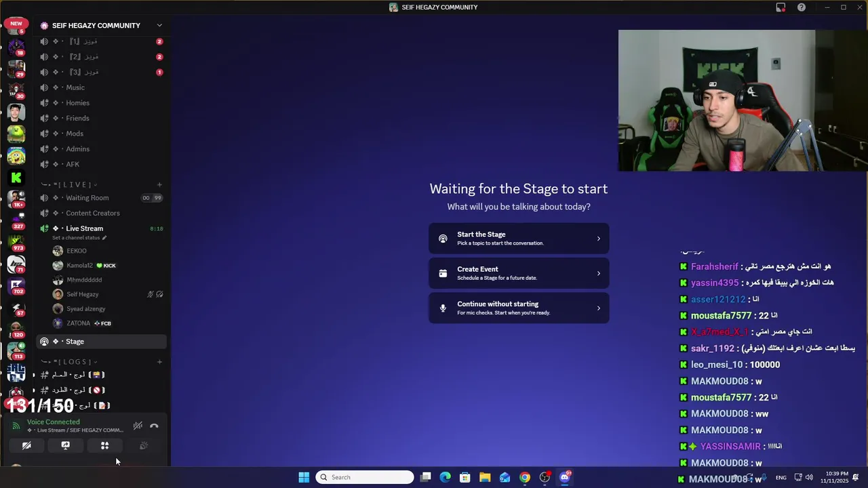The height and width of the screenshot is (488, 868).
Task: Expand the SEIF HEGAZY COMMUNITY server menu
Action: (x=159, y=25)
